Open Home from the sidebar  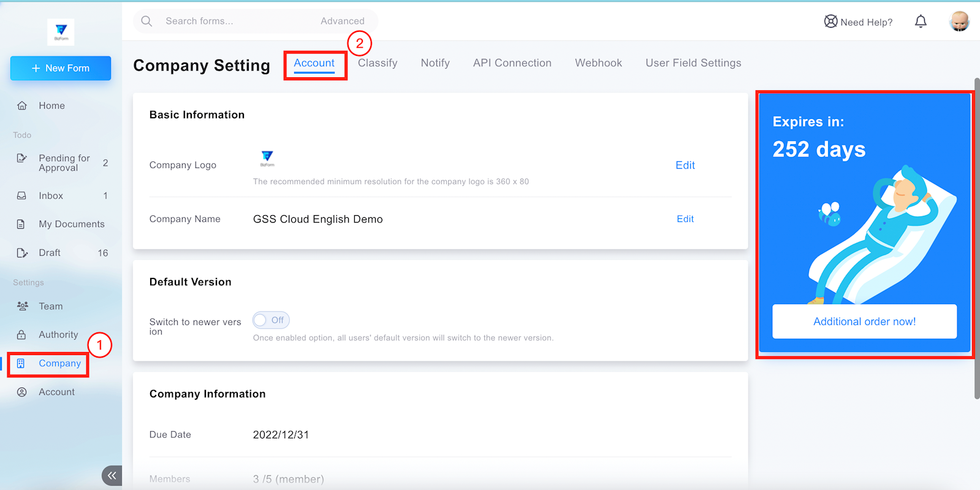click(x=51, y=105)
